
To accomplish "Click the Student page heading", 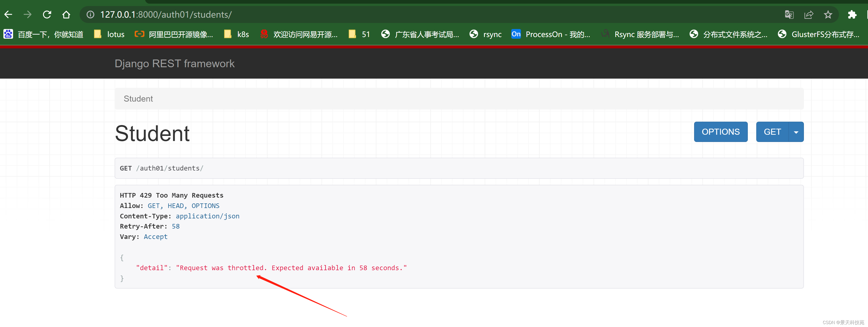I will [152, 134].
